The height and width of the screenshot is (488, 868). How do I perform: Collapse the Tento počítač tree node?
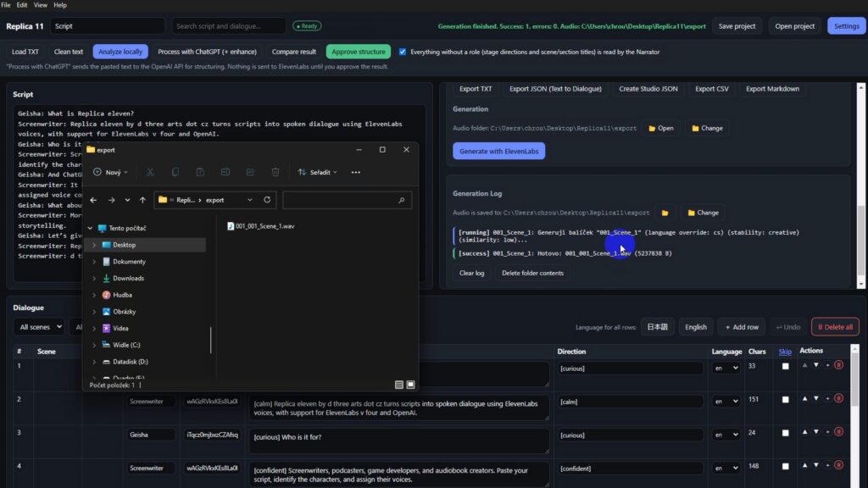click(90, 228)
